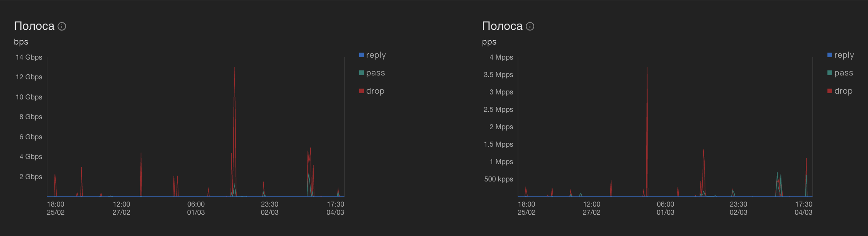Click the 14 Gbps y-axis label
The image size is (868, 236).
point(29,57)
